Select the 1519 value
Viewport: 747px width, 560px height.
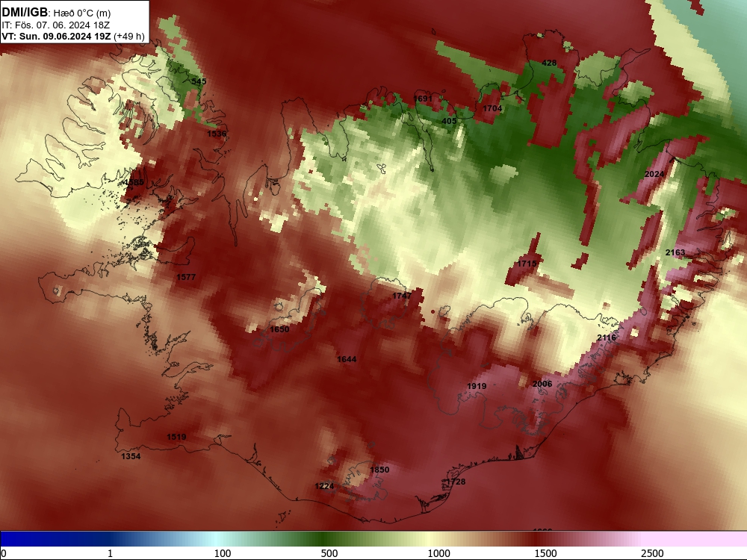click(x=176, y=437)
